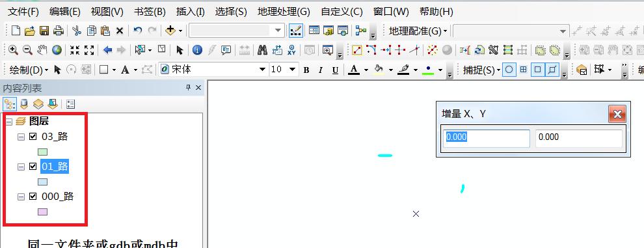Open the 视图(V) menu

coord(107,12)
